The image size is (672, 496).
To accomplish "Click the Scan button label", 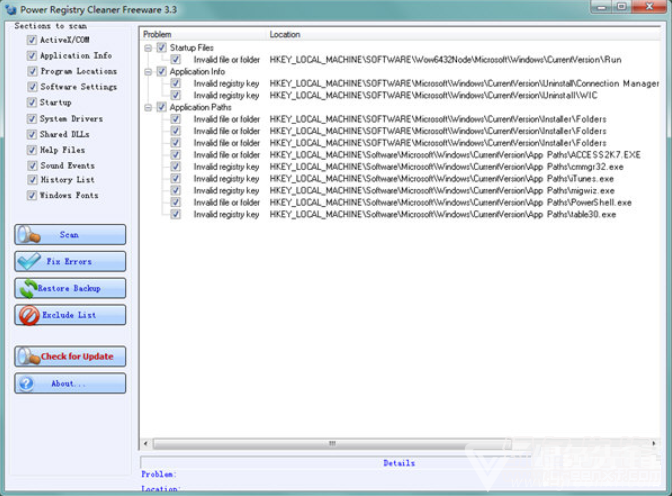I will (69, 234).
